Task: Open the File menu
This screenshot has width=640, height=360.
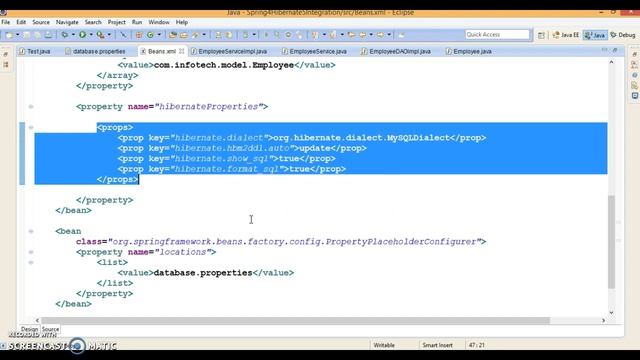Action: (6, 22)
